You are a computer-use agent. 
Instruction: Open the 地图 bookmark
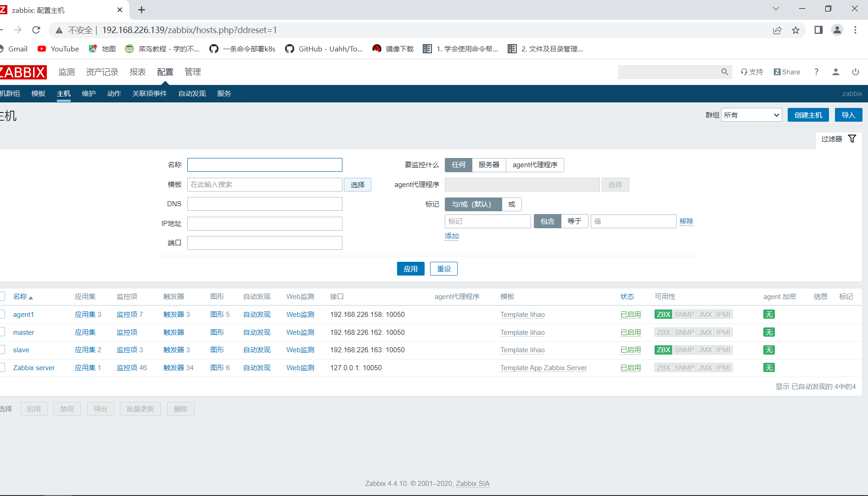pos(102,49)
